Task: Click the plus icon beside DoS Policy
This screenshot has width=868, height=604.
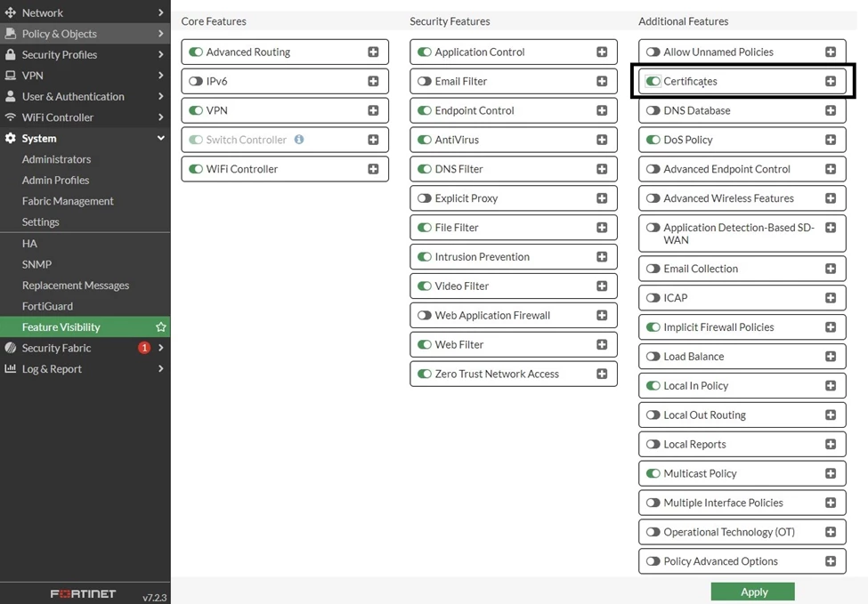Action: point(831,140)
